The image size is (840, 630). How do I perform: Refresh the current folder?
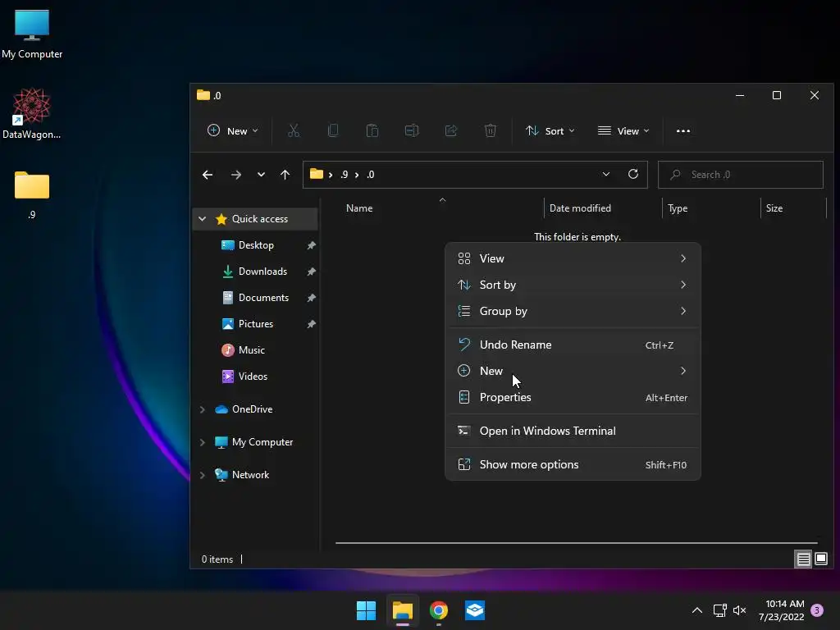pos(632,174)
